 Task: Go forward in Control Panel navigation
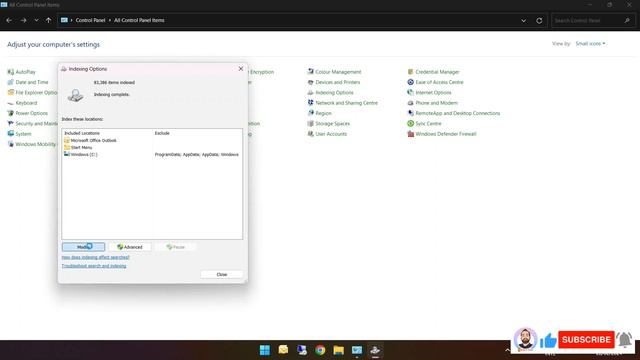23,20
